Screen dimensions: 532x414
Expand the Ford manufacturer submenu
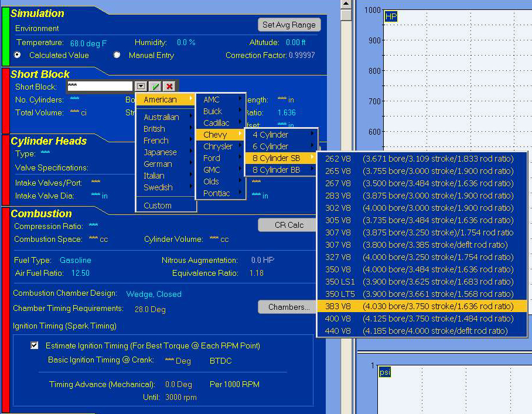click(220, 158)
